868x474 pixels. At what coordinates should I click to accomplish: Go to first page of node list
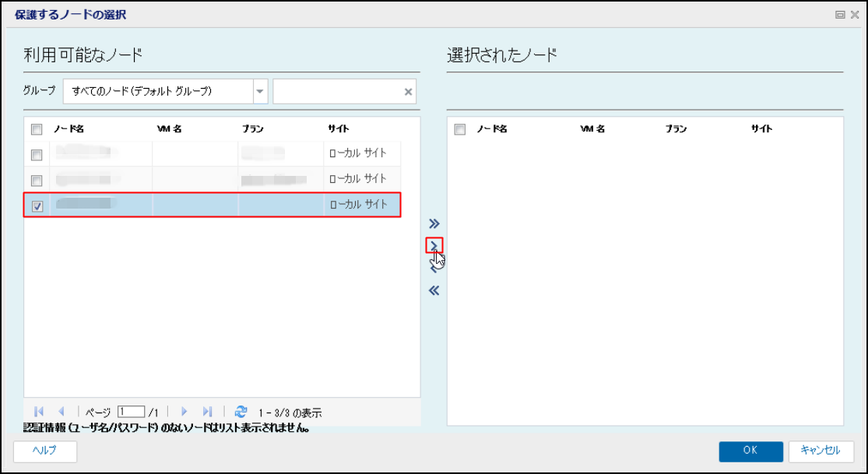[x=39, y=412]
